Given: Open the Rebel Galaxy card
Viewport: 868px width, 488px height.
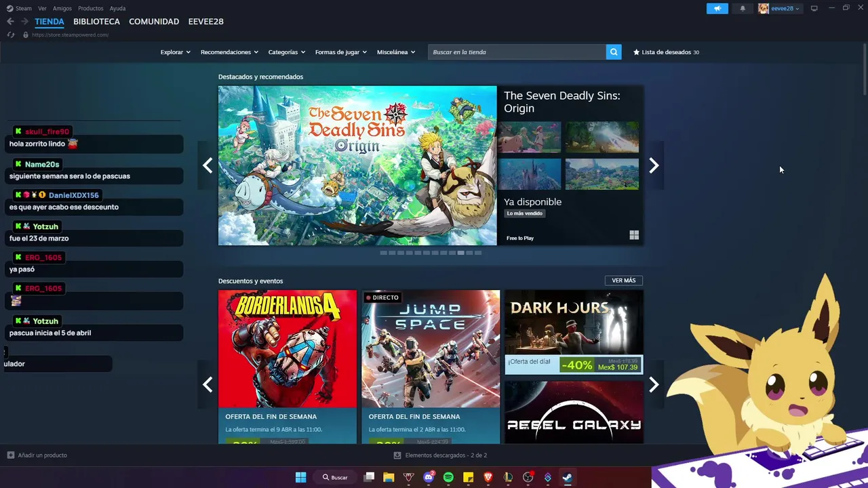Looking at the screenshot, I should point(574,412).
